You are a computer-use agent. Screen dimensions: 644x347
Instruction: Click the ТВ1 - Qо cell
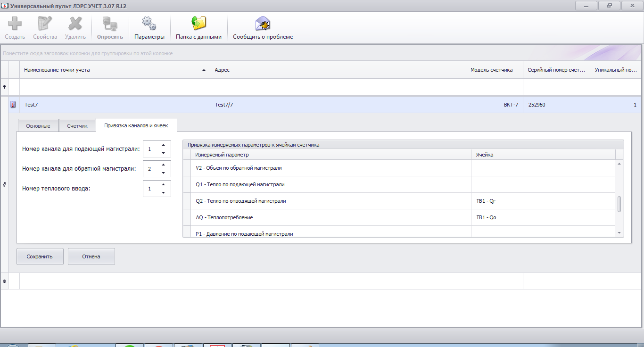point(543,217)
